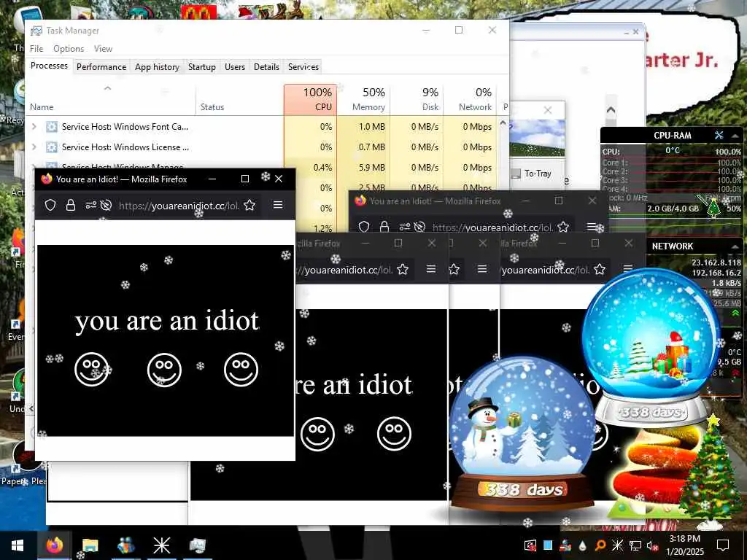Click the landscape thumbnail above To-Tray

pyautogui.click(x=538, y=138)
